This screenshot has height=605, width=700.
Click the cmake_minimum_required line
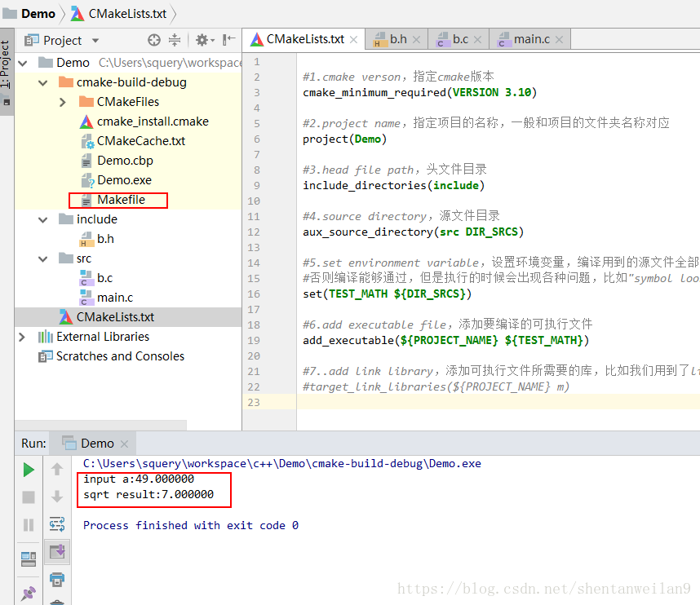click(x=419, y=93)
